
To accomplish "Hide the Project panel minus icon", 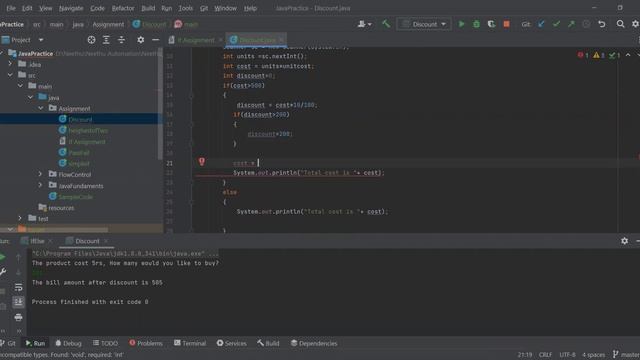I will (156, 40).
